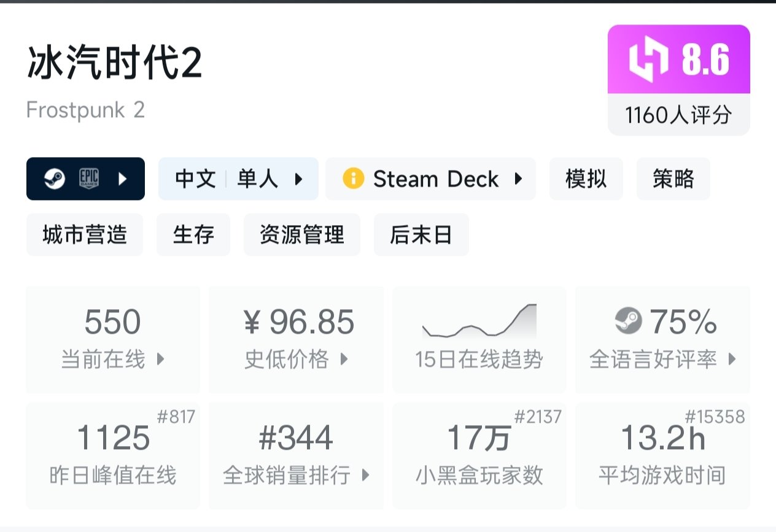Click the Heybox logo in rating badge

point(648,60)
